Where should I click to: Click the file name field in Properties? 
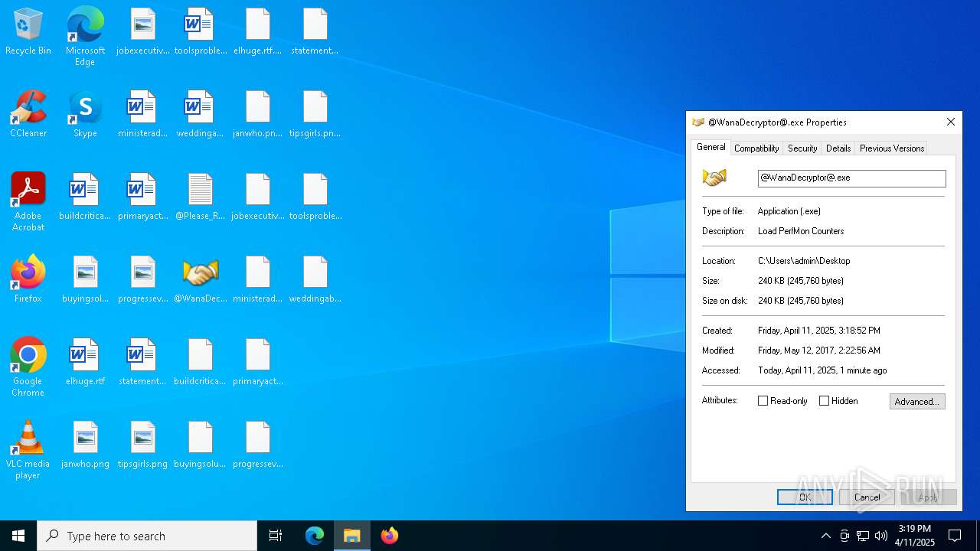(x=851, y=178)
